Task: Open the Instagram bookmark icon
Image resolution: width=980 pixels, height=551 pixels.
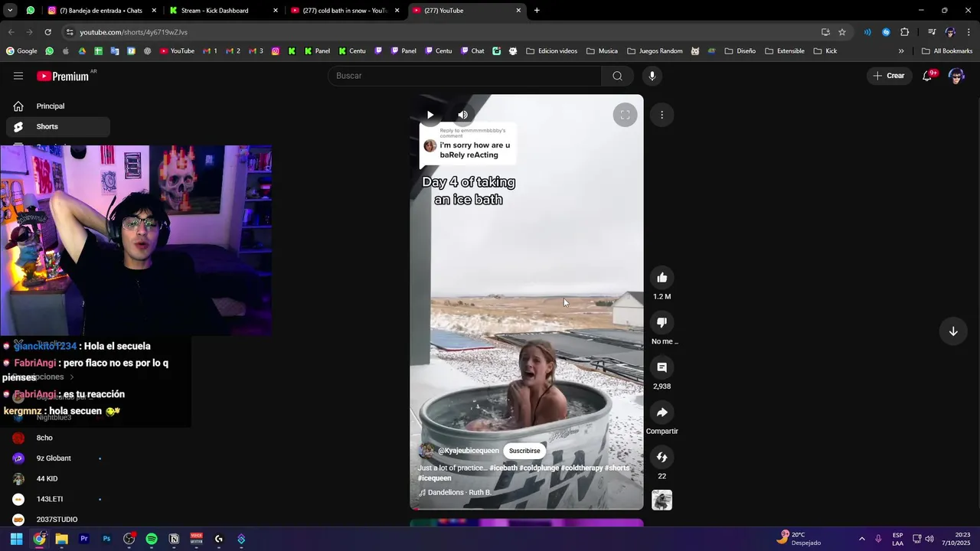Action: click(275, 51)
